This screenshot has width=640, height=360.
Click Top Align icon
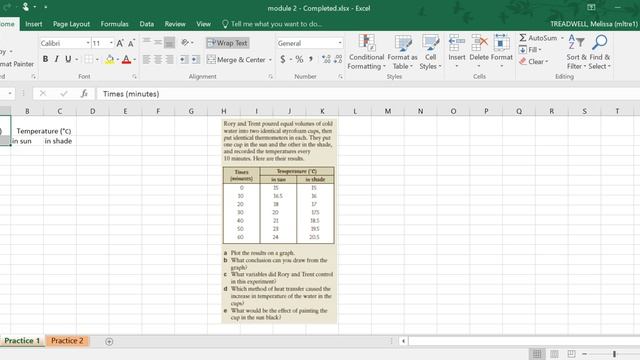click(147, 42)
